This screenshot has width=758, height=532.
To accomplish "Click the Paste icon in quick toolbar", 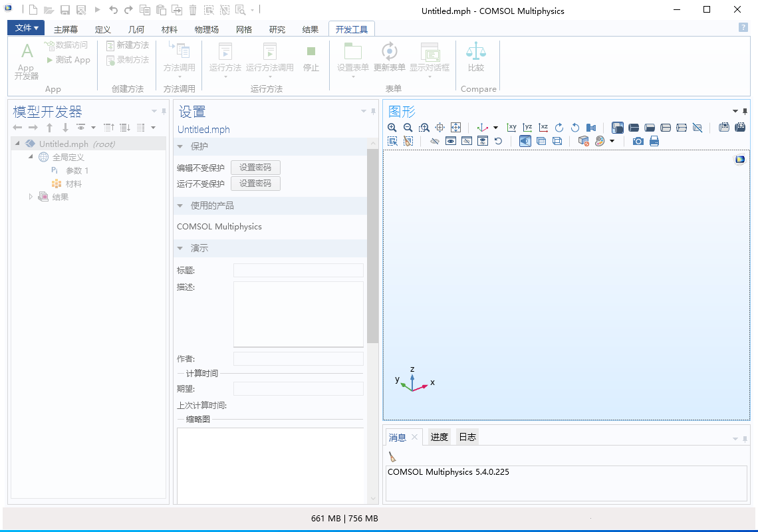I will (x=161, y=10).
